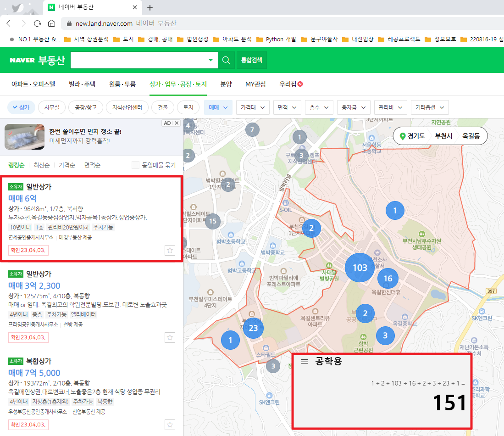
Task: Click the 23 cluster marker on map
Action: (253, 328)
